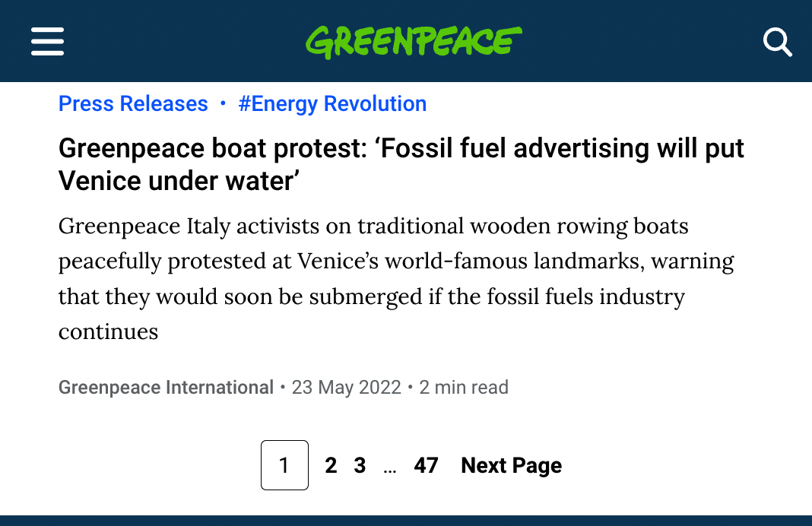Image resolution: width=812 pixels, height=526 pixels.
Task: Click bullet between Press Releases and #Energy Revolution
Action: [223, 103]
